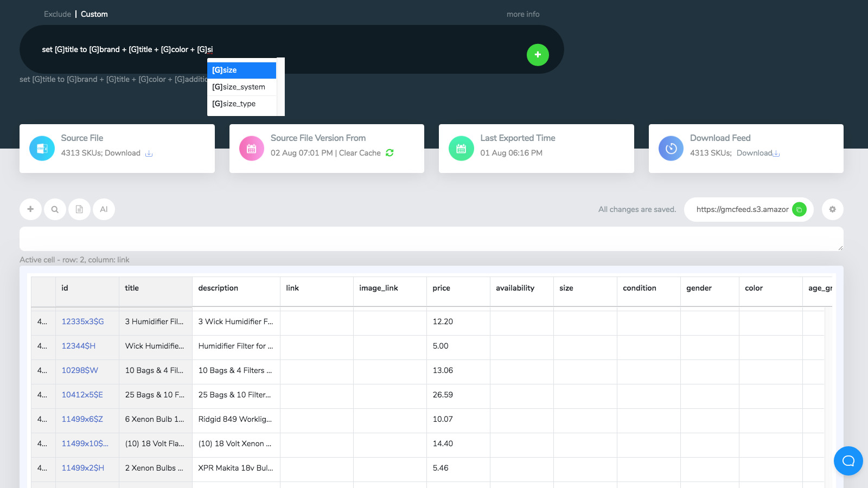
Task: Open product id 12335x3$G link
Action: pos(82,322)
